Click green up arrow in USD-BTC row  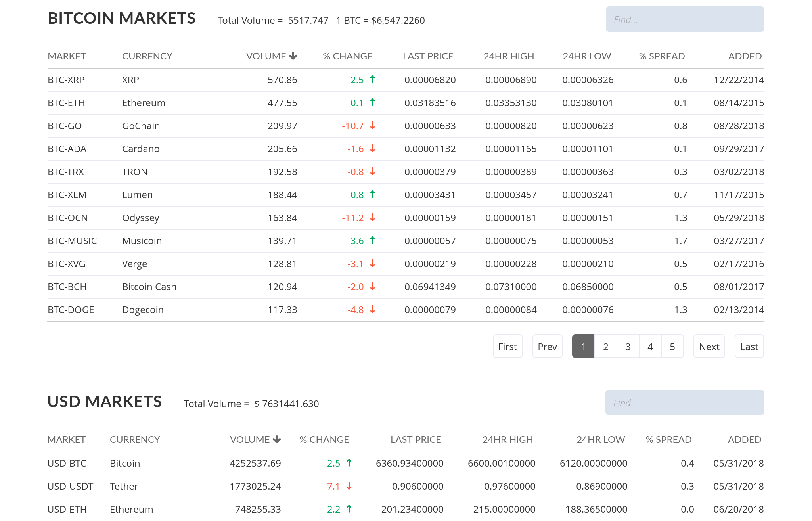[x=349, y=463]
